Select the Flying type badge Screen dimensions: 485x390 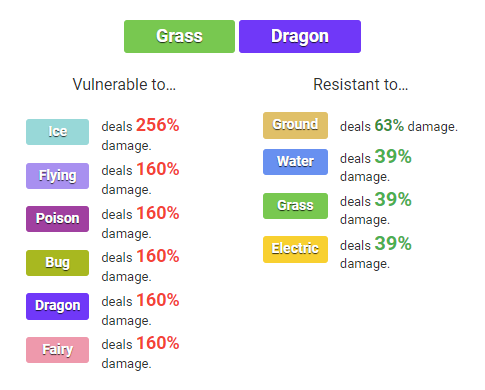point(58,176)
